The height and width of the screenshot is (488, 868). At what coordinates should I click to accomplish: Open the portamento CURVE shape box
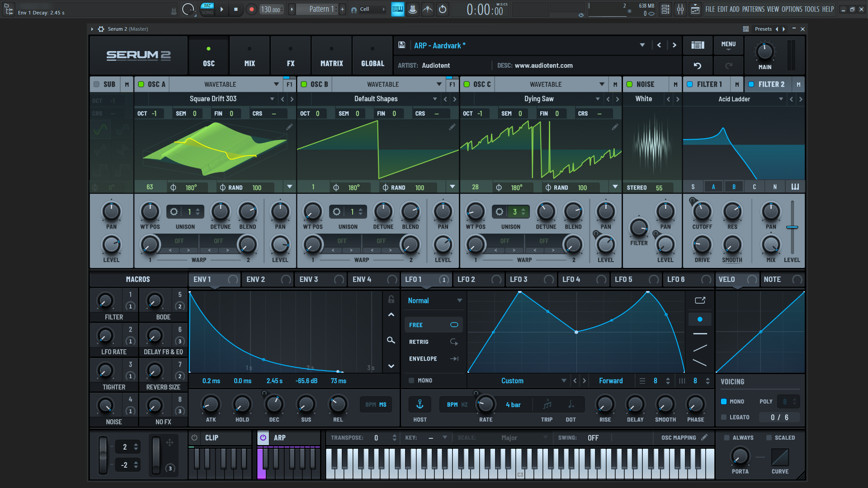coord(780,457)
